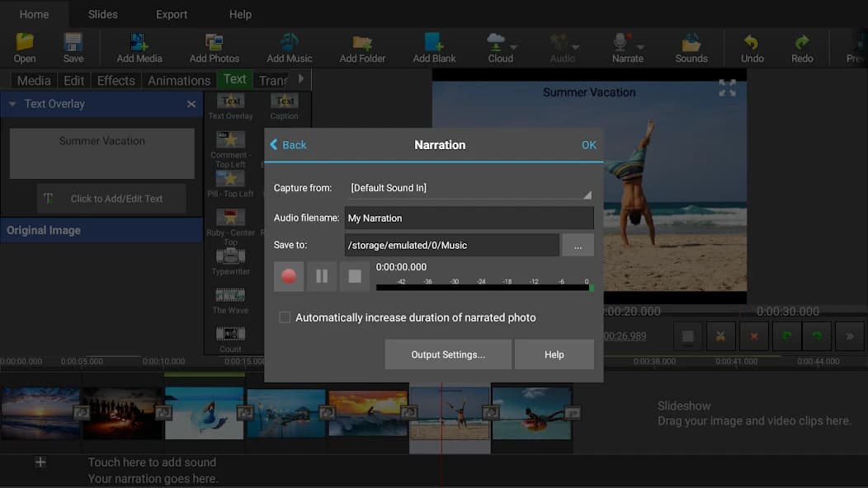The height and width of the screenshot is (488, 868).
Task: Click the Add Music icon
Action: pyautogui.click(x=289, y=43)
